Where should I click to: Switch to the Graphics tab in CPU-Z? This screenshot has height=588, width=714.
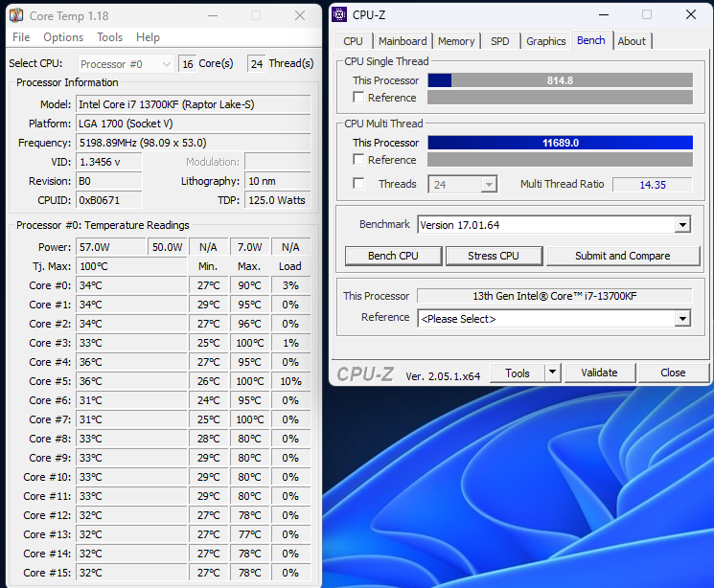click(x=546, y=41)
